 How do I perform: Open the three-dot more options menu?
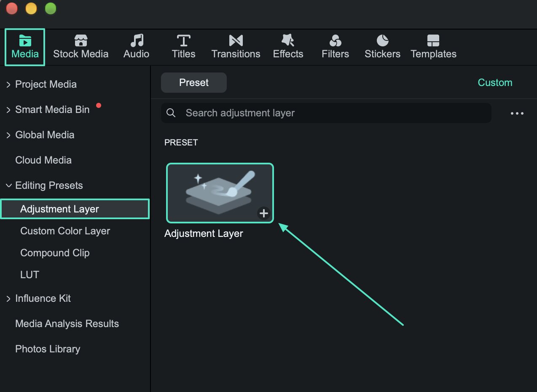click(517, 113)
